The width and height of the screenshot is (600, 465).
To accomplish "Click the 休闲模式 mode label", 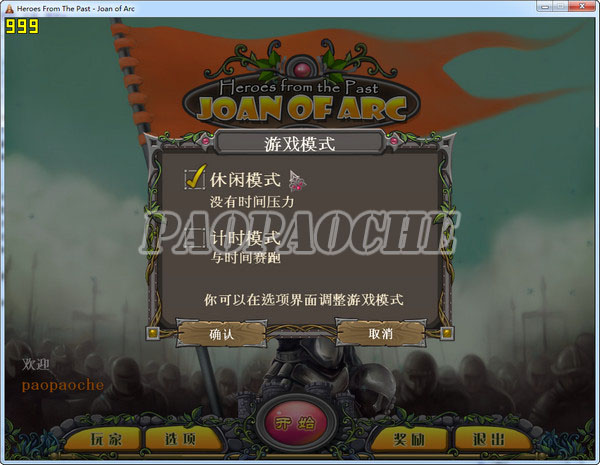I will pyautogui.click(x=245, y=180).
